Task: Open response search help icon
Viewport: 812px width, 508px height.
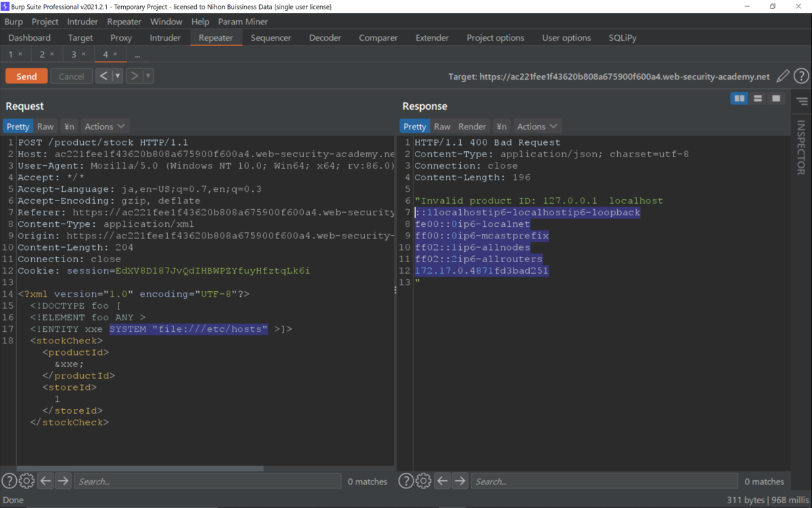Action: (406, 481)
